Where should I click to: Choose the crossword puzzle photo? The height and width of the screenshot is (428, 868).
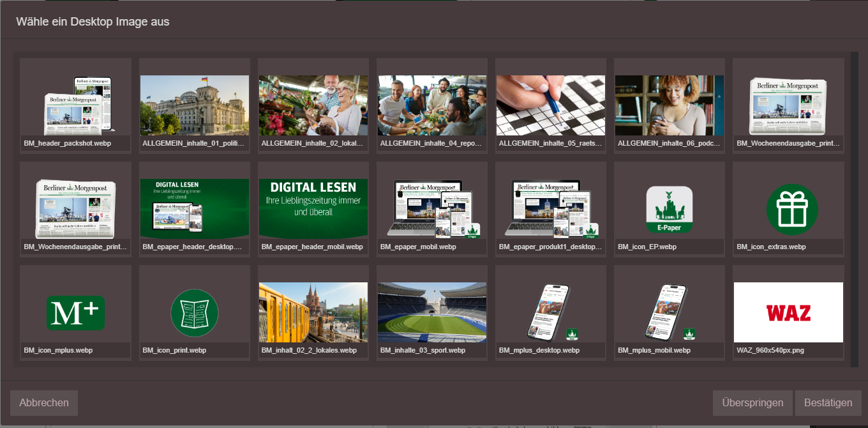(x=550, y=105)
